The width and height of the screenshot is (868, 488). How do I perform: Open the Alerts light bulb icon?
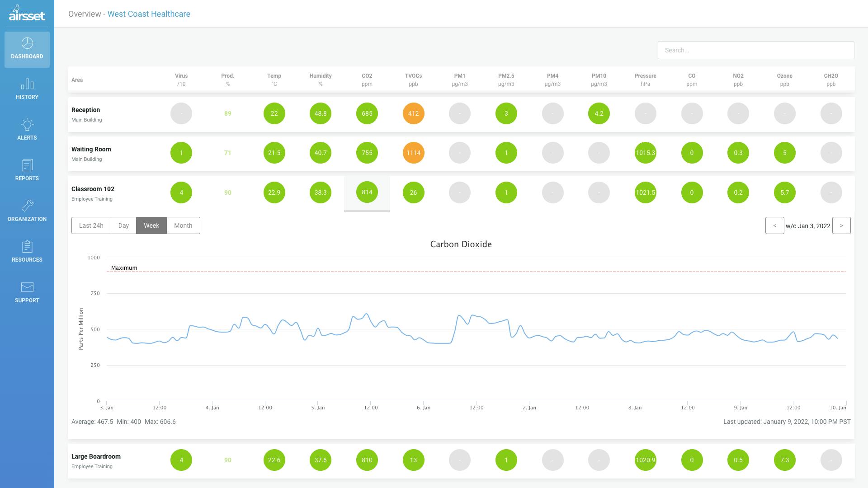(27, 125)
